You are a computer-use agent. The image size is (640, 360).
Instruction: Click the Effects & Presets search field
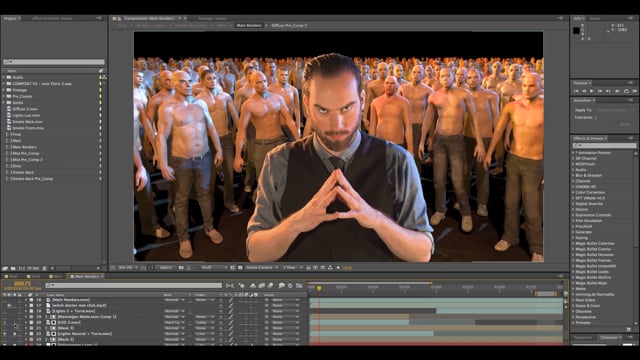click(604, 145)
